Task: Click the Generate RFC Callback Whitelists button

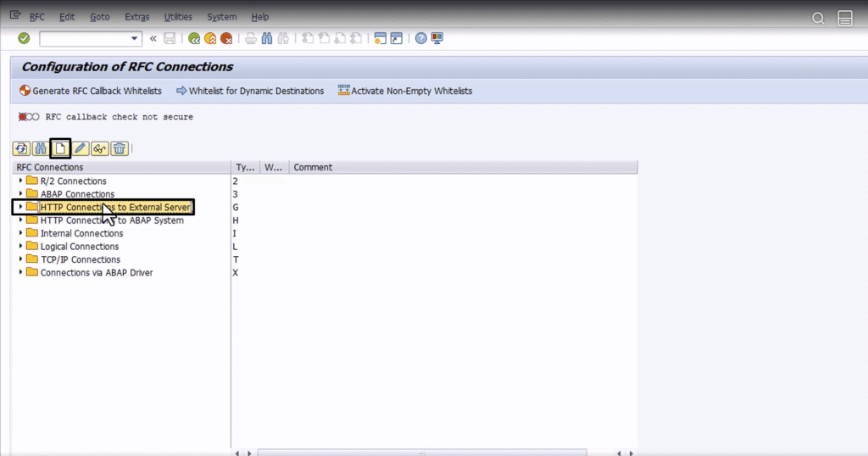Action: [x=91, y=91]
